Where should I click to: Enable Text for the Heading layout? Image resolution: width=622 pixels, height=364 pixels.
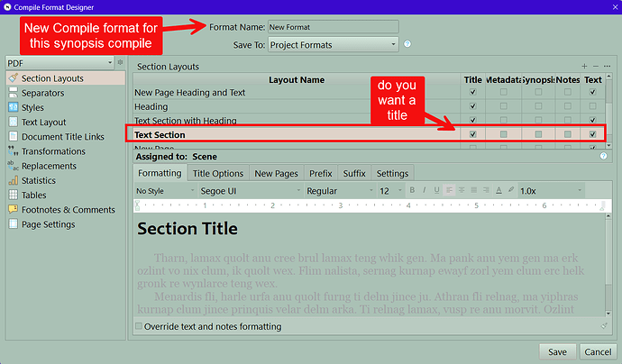[592, 106]
